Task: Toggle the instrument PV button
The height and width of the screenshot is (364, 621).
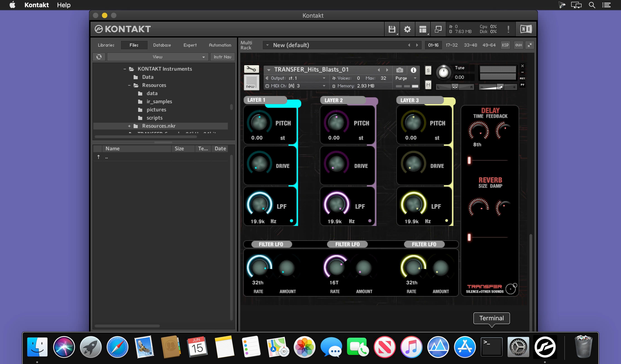Action: pyautogui.click(x=522, y=85)
